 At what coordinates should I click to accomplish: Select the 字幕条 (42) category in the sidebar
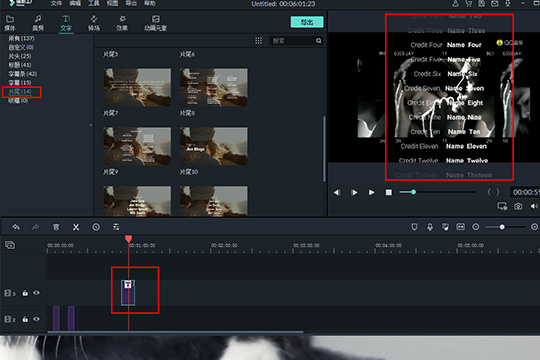[x=22, y=74]
